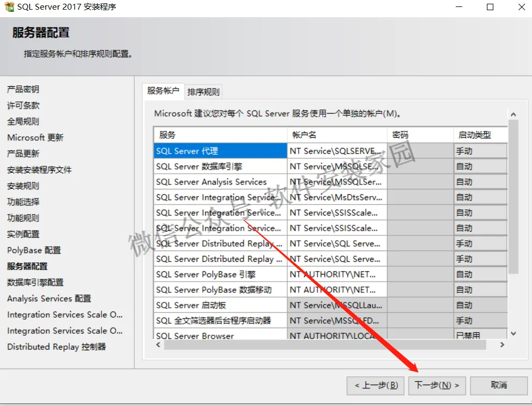
Task: Click 服务器配置 step in sidebar
Action: (x=27, y=267)
